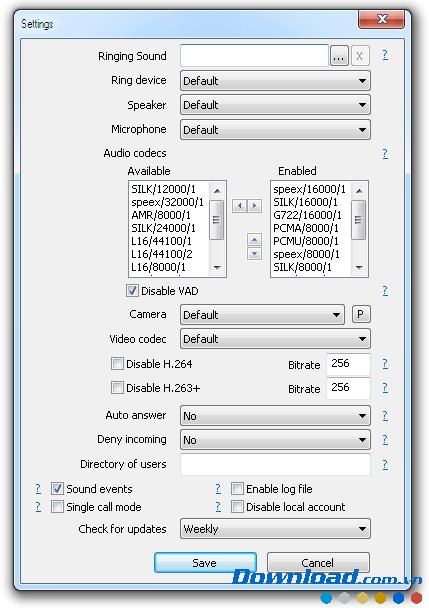Image resolution: width=429 pixels, height=608 pixels.
Task: Move enabled codec down in priority
Action: pos(254,254)
